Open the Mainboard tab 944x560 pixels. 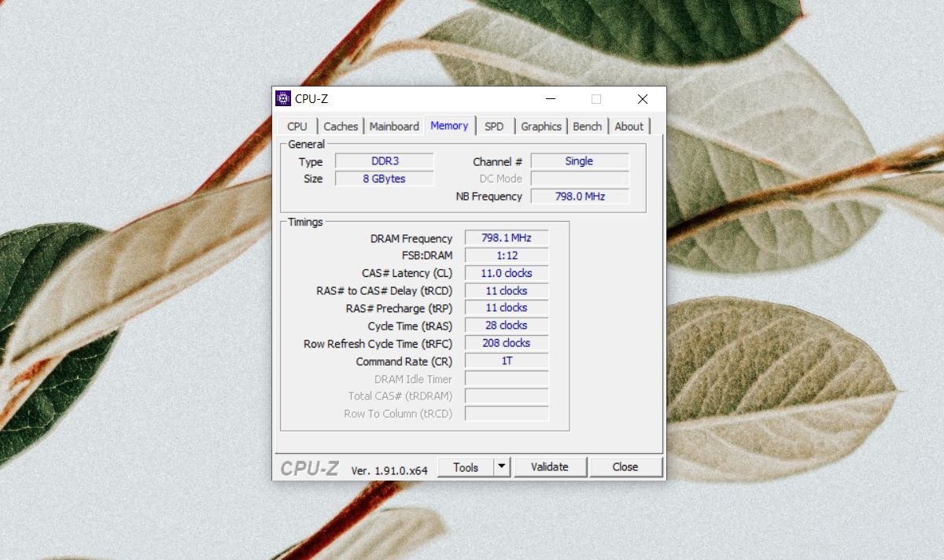click(x=393, y=126)
